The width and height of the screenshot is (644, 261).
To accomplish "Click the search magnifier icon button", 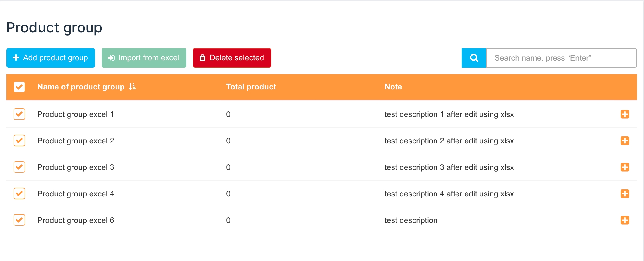I will click(474, 58).
